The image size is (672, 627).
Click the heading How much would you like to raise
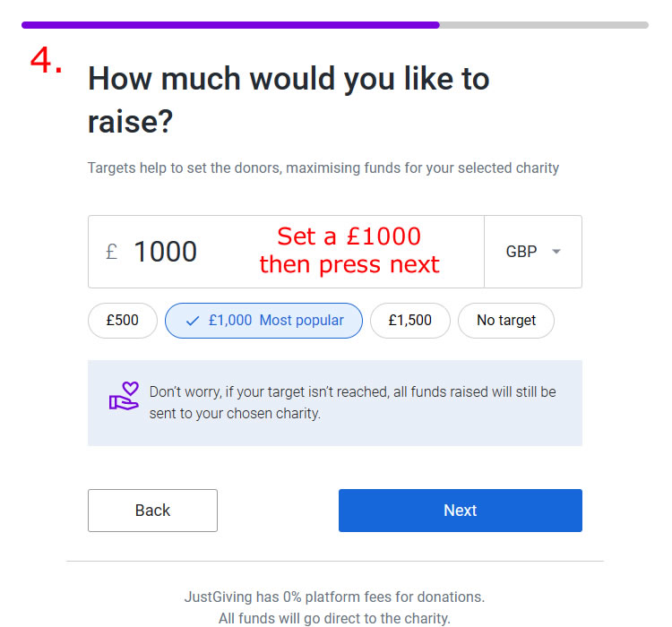tap(289, 99)
